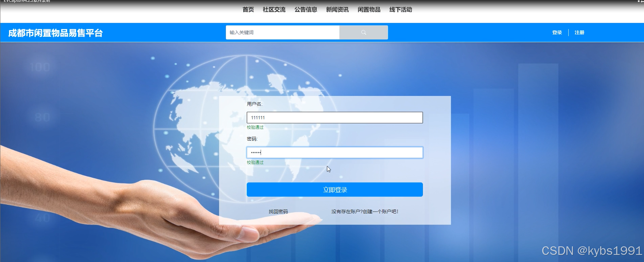Go to 社区交流 page
Screen dimensions: 644x262
(274, 10)
